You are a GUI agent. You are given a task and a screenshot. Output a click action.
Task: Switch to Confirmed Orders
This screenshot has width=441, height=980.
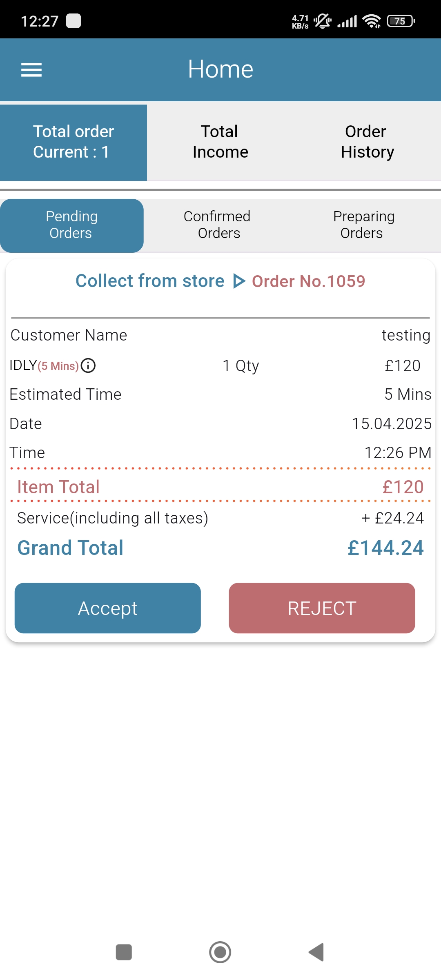point(217,225)
